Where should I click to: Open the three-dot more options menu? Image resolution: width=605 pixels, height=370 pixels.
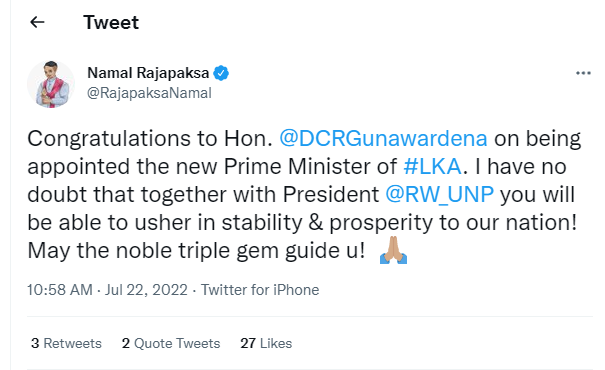point(583,73)
